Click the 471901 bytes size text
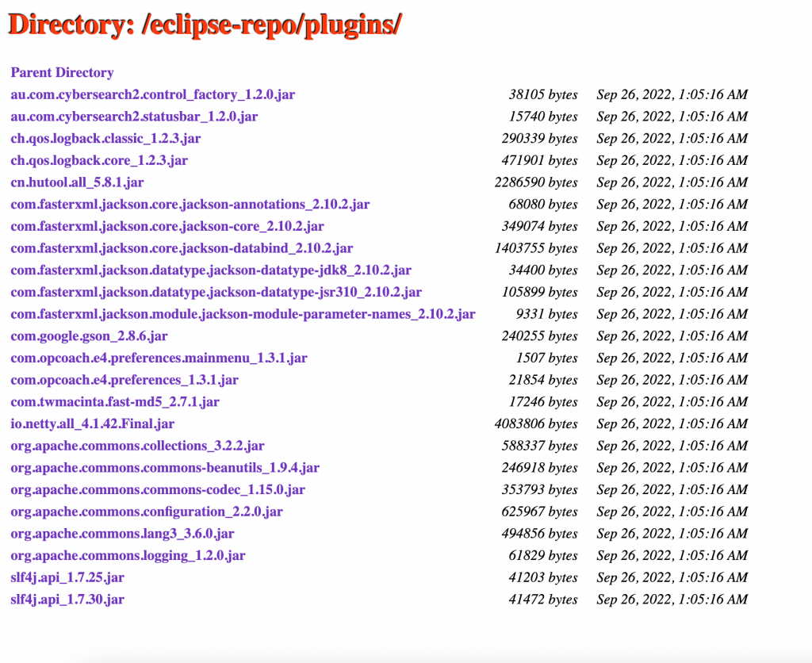Viewport: 812px width, 663px height. click(x=539, y=160)
